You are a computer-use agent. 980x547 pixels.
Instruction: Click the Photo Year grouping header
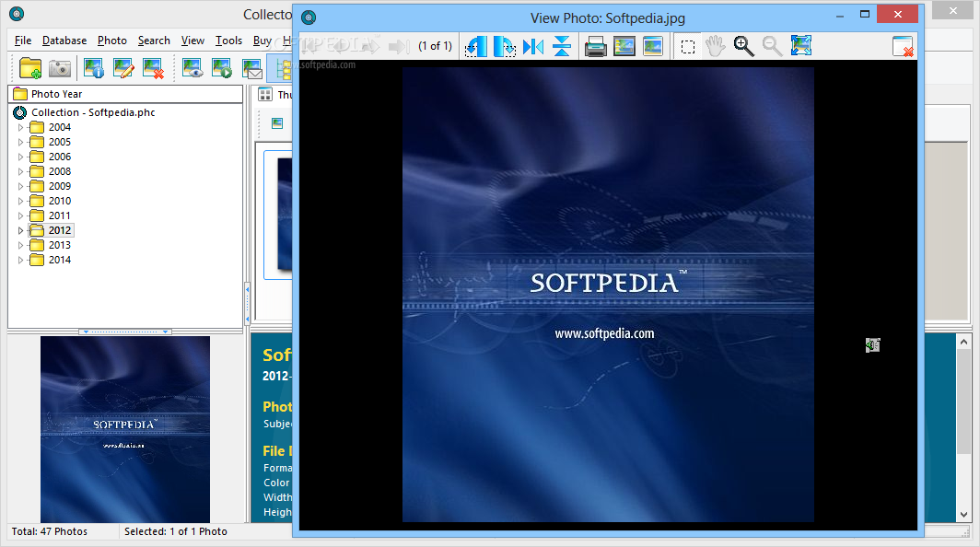[x=125, y=95]
